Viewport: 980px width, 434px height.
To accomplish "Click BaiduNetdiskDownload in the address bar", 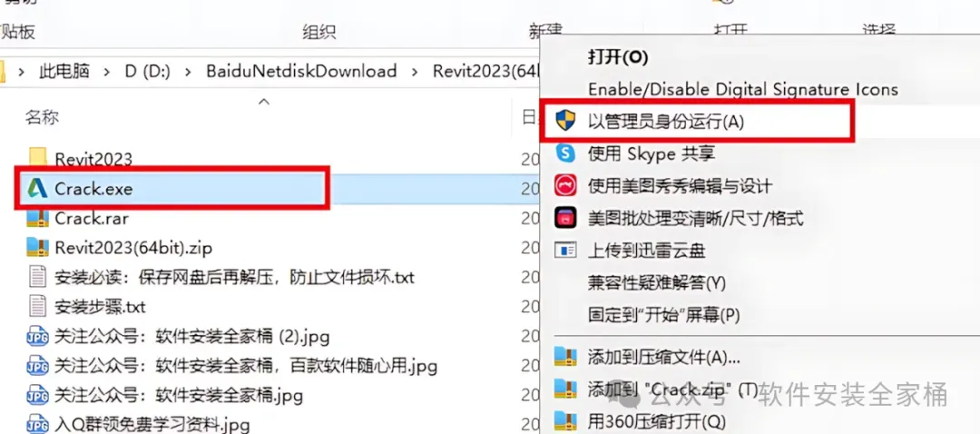I will pos(301,72).
